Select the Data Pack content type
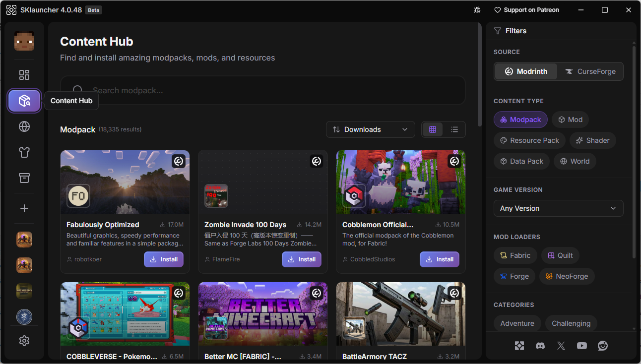The height and width of the screenshot is (364, 641). (x=521, y=161)
